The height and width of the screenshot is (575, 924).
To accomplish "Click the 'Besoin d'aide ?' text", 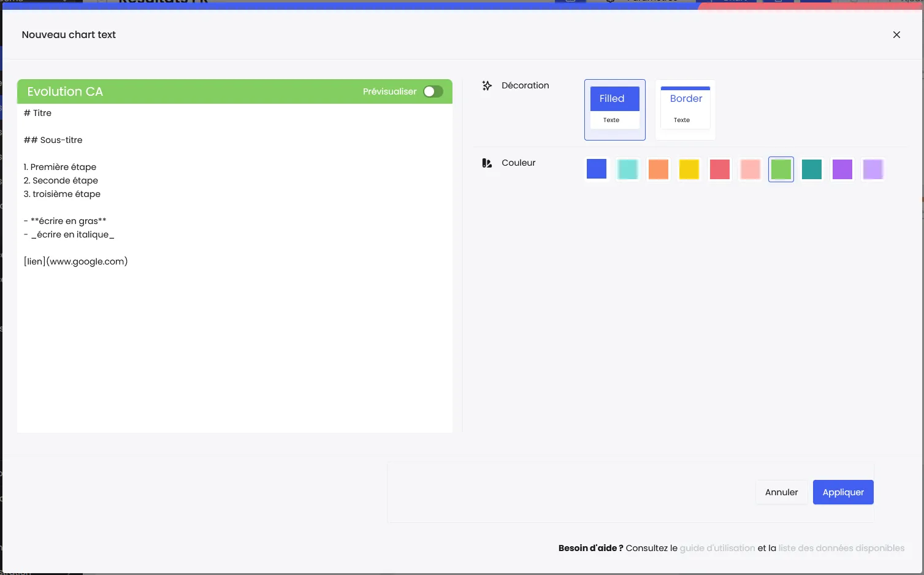I will point(590,548).
